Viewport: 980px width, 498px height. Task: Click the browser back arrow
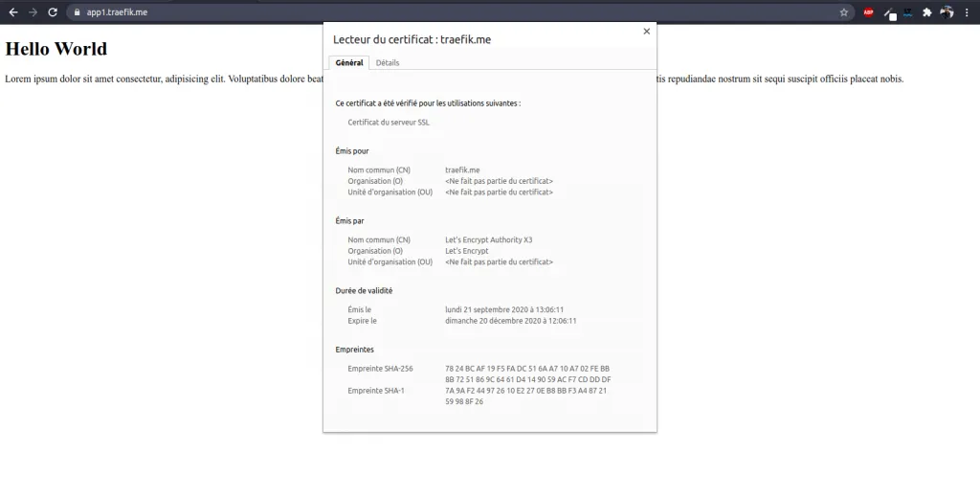[x=13, y=12]
